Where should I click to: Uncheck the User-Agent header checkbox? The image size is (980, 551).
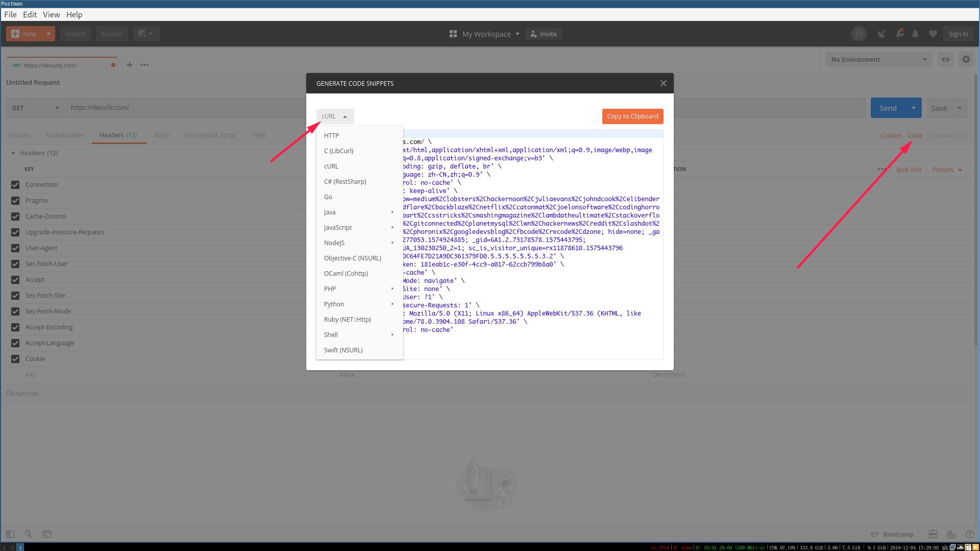point(15,248)
